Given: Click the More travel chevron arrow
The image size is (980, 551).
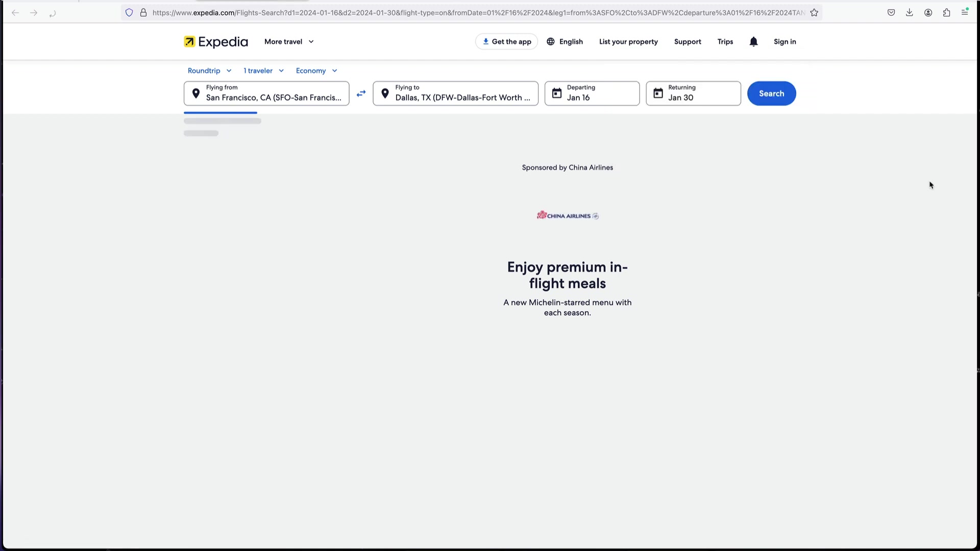Looking at the screenshot, I should [x=311, y=42].
